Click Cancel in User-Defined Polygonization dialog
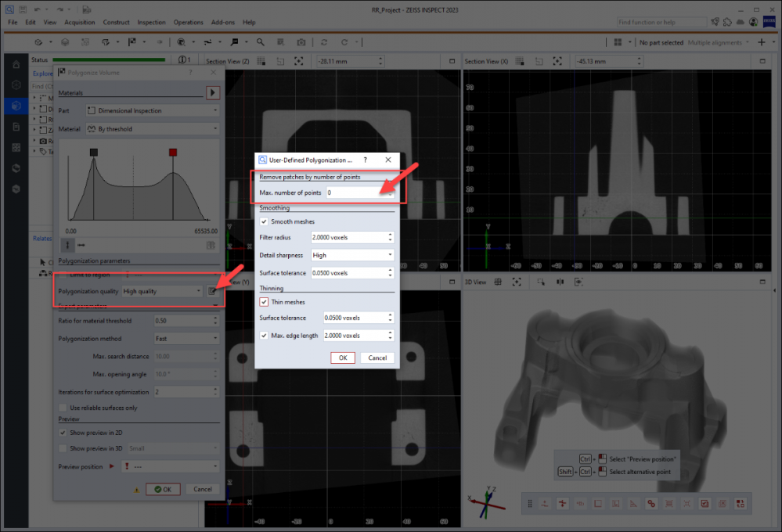The image size is (782, 532). point(377,358)
